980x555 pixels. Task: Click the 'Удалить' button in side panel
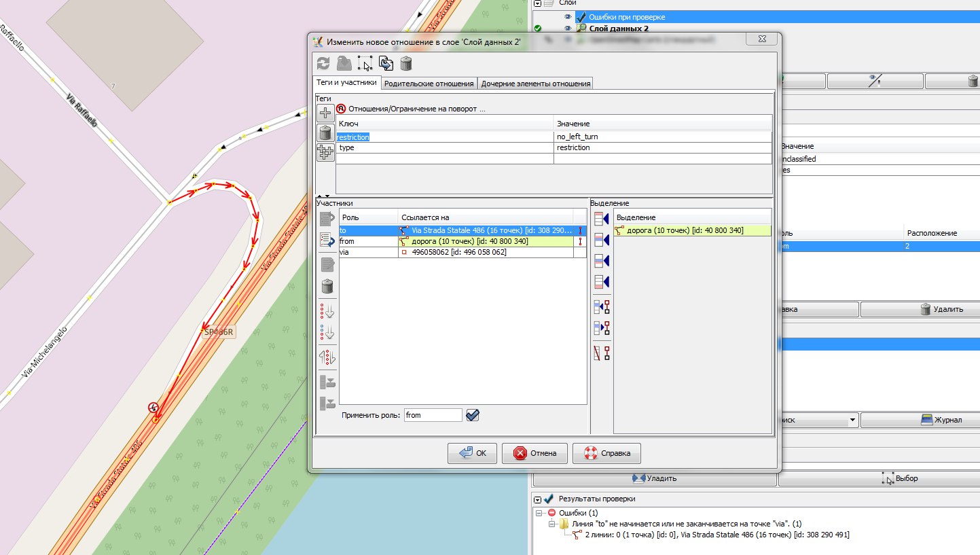(920, 309)
